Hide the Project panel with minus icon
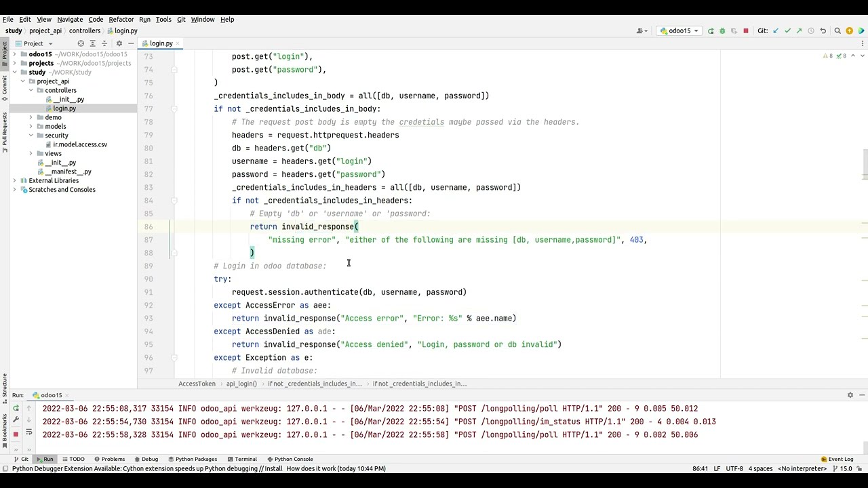 click(x=131, y=43)
